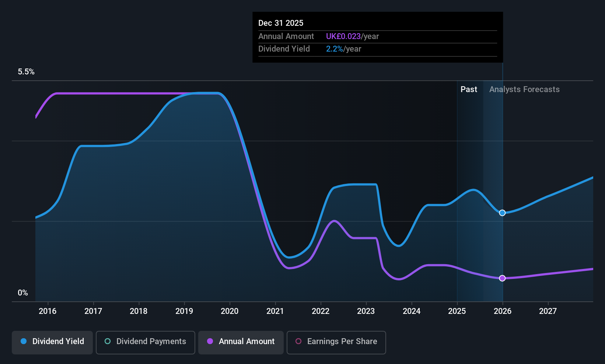
Task: Enable the Earnings Per Share series
Action: (x=336, y=343)
